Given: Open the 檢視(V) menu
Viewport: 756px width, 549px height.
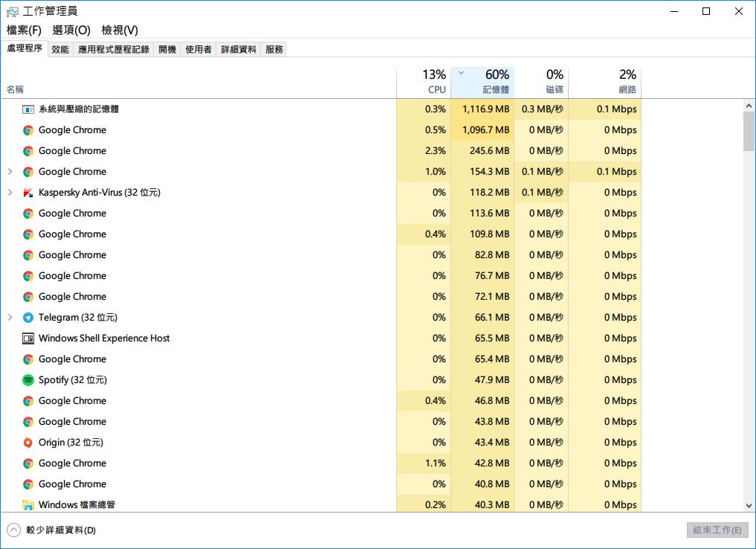Looking at the screenshot, I should click(x=120, y=30).
